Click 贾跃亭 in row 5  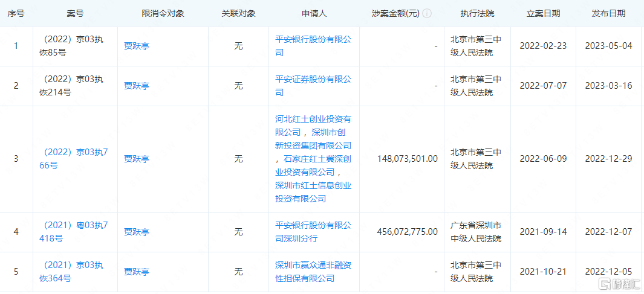137,272
